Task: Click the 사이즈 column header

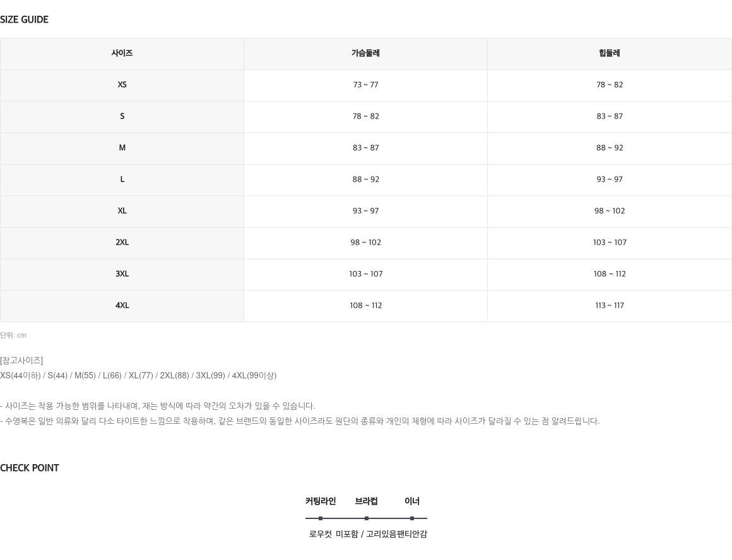Action: click(122, 53)
